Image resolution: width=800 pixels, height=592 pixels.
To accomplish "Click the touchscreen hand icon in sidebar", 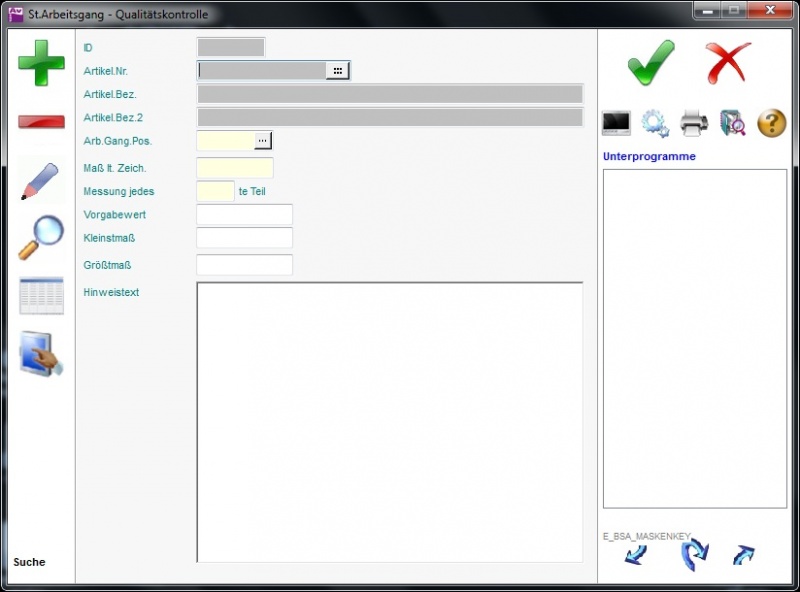I will [x=41, y=354].
